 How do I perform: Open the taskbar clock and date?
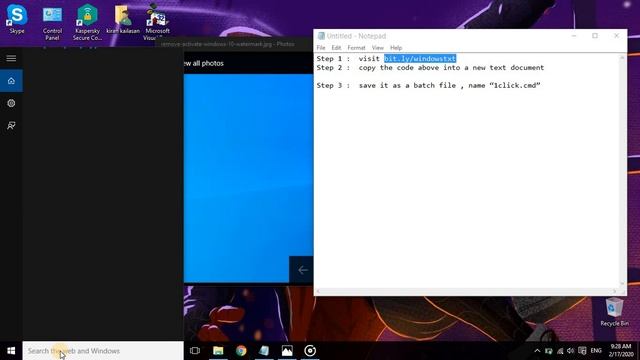click(621, 351)
